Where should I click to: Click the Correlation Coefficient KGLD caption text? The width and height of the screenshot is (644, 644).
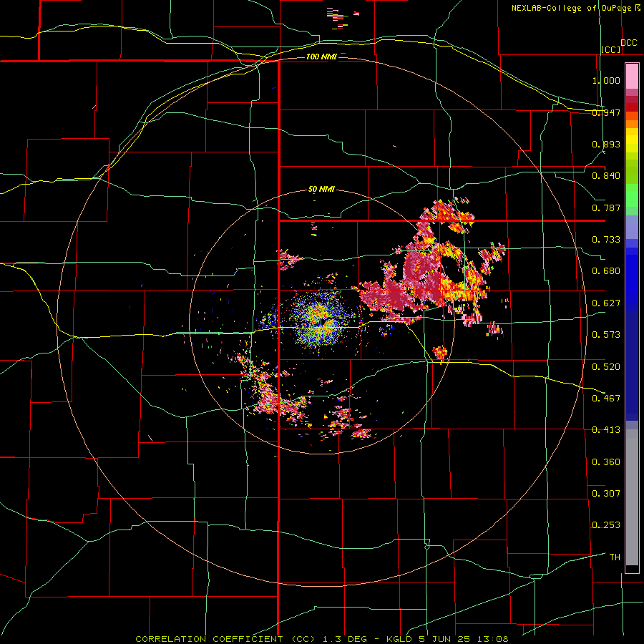pyautogui.click(x=322, y=639)
